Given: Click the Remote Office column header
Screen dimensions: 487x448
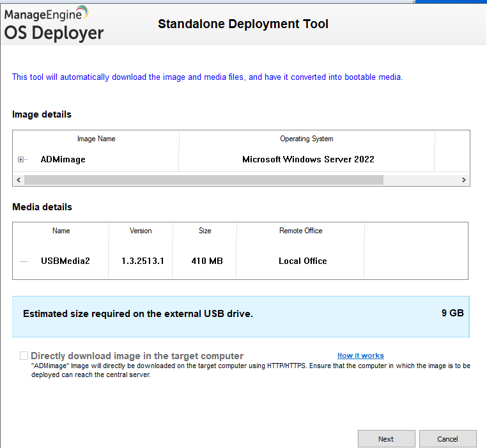Looking at the screenshot, I should coord(300,231).
